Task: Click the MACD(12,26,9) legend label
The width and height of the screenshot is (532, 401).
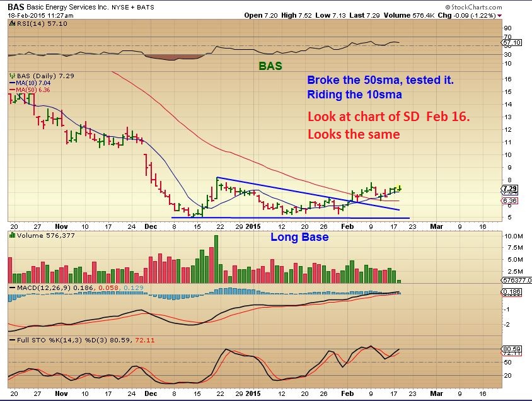Action: coord(43,288)
